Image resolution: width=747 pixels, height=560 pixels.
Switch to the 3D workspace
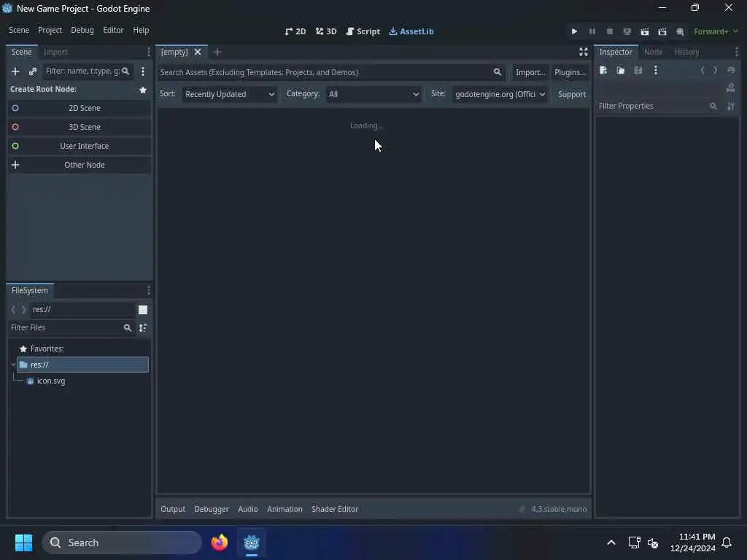click(x=326, y=31)
